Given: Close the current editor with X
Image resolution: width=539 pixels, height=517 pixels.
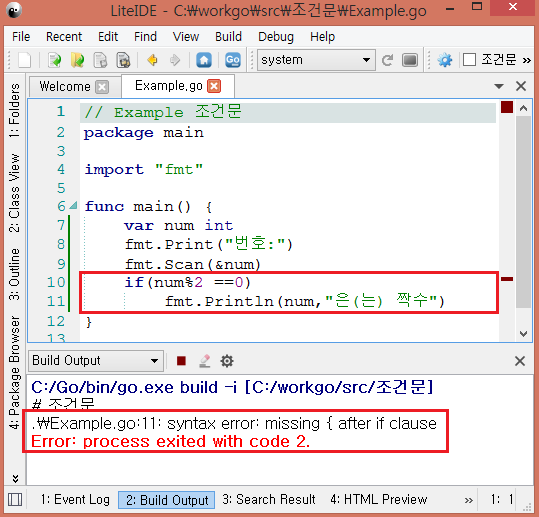Looking at the screenshot, I should (x=521, y=86).
